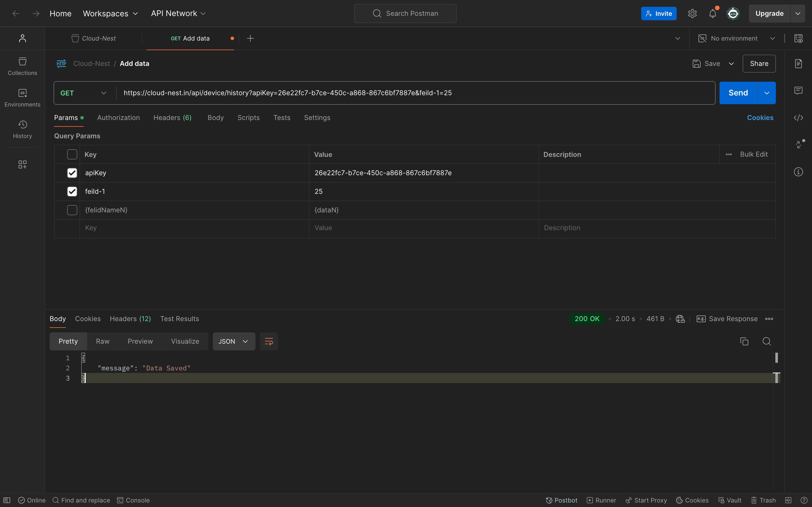
Task: Enable the {felidNameN} parameter checkbox
Action: [72, 210]
